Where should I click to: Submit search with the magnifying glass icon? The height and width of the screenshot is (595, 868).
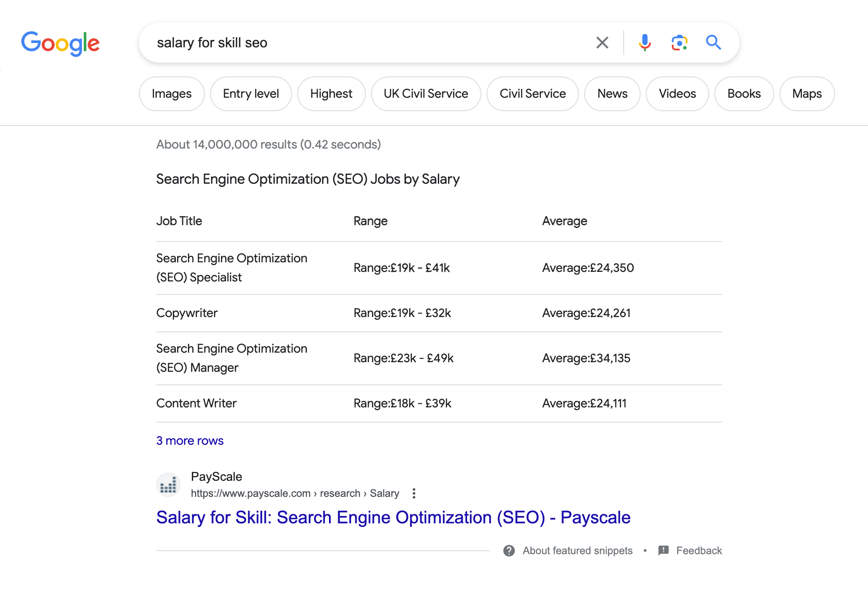713,43
